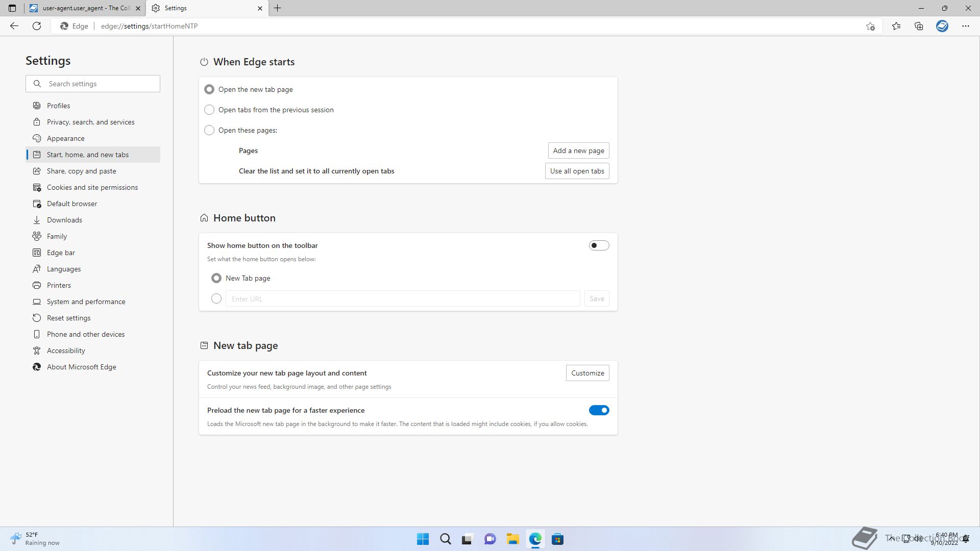This screenshot has width=980, height=551.
Task: Close the user-agent tab
Action: pyautogui.click(x=138, y=8)
